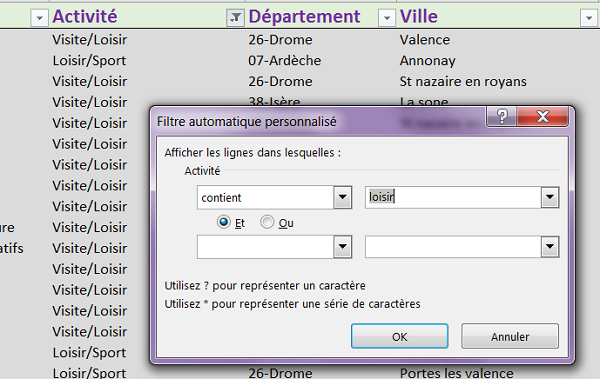The height and width of the screenshot is (379, 600).
Task: Click the dialog help question mark button
Action: point(502,116)
